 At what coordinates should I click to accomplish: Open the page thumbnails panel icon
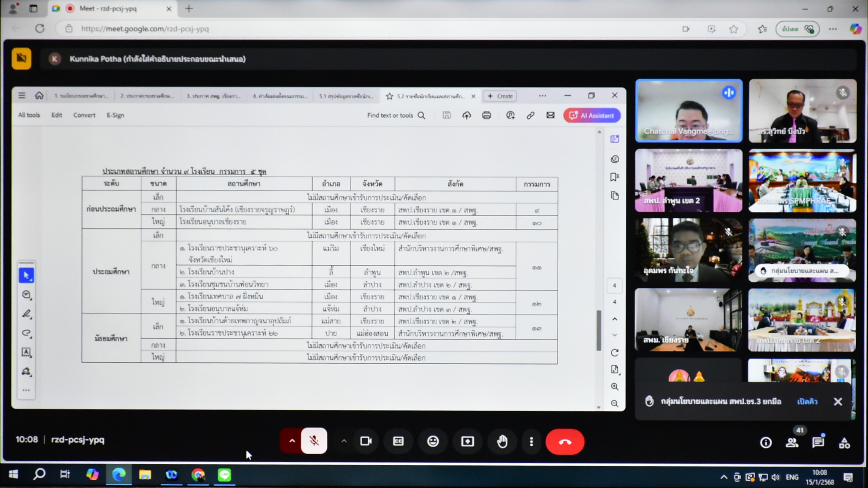click(615, 196)
